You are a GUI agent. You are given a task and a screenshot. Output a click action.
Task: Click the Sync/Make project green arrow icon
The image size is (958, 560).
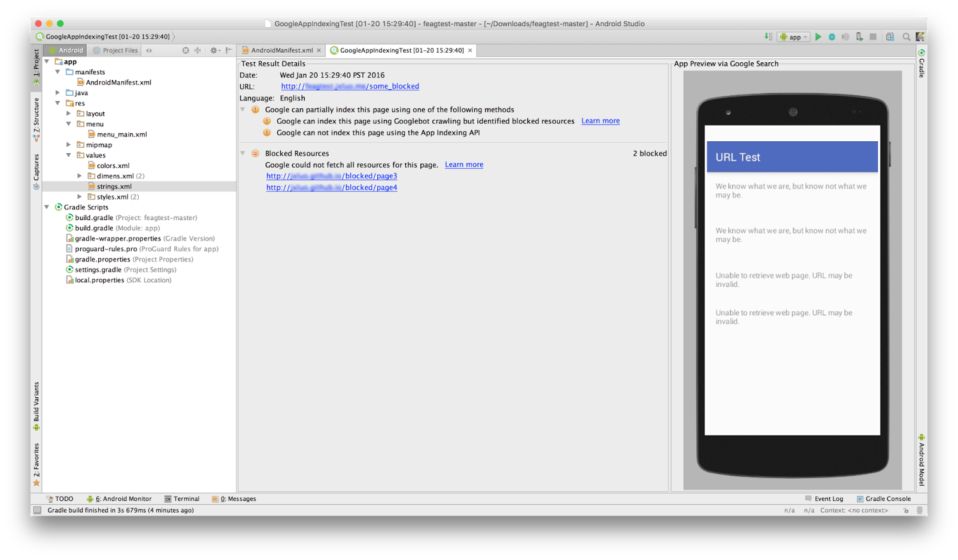(x=768, y=37)
